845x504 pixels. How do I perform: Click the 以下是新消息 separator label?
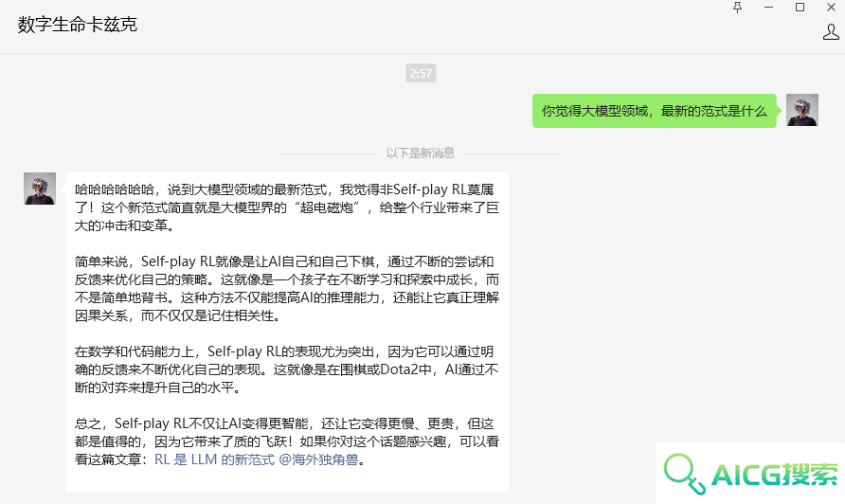[421, 153]
